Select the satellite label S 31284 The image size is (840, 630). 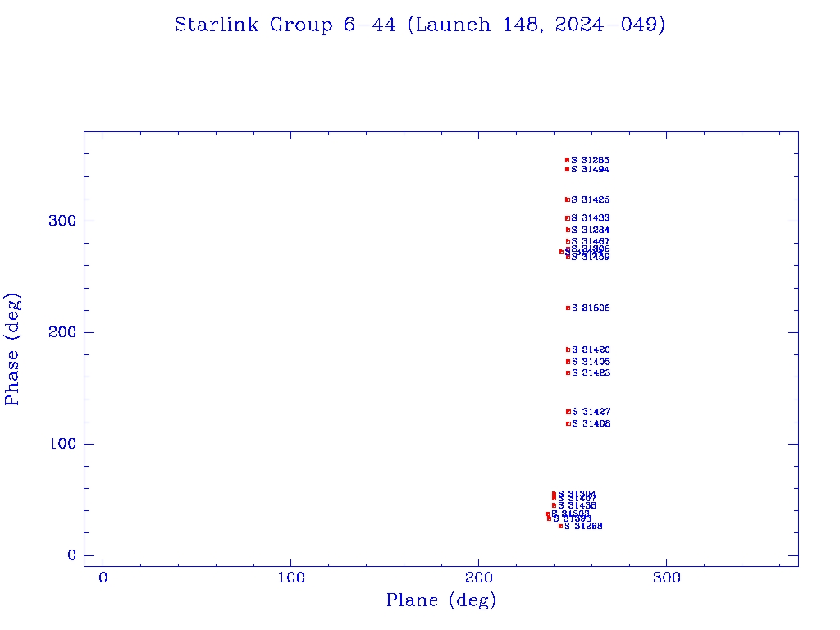point(591,230)
